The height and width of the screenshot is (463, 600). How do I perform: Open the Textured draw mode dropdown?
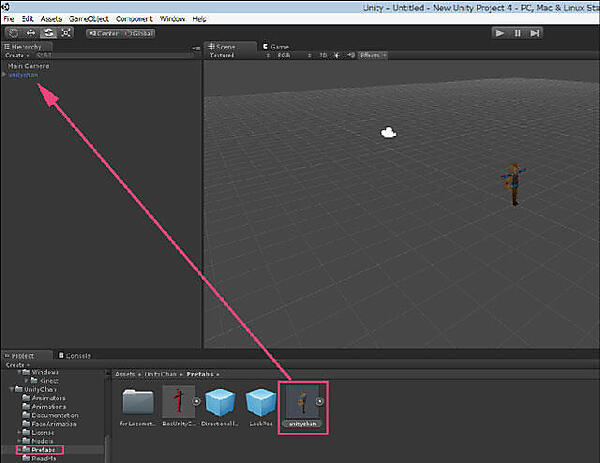(225, 56)
